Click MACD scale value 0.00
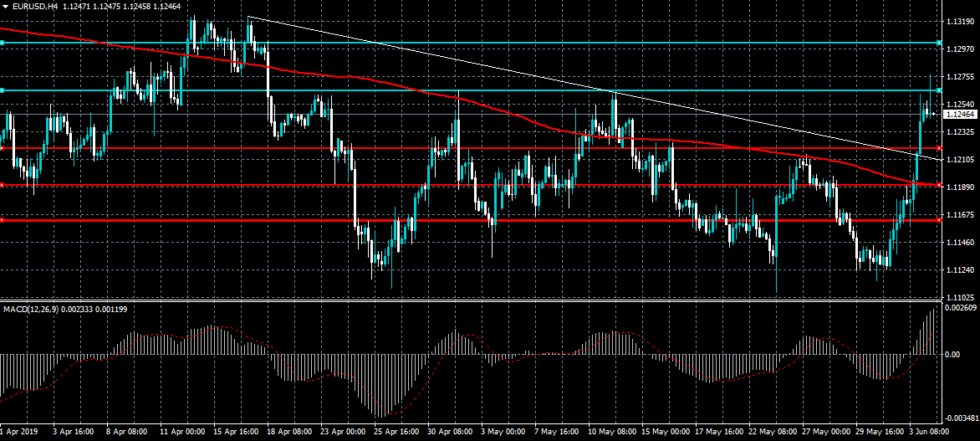The image size is (980, 441). (x=952, y=354)
